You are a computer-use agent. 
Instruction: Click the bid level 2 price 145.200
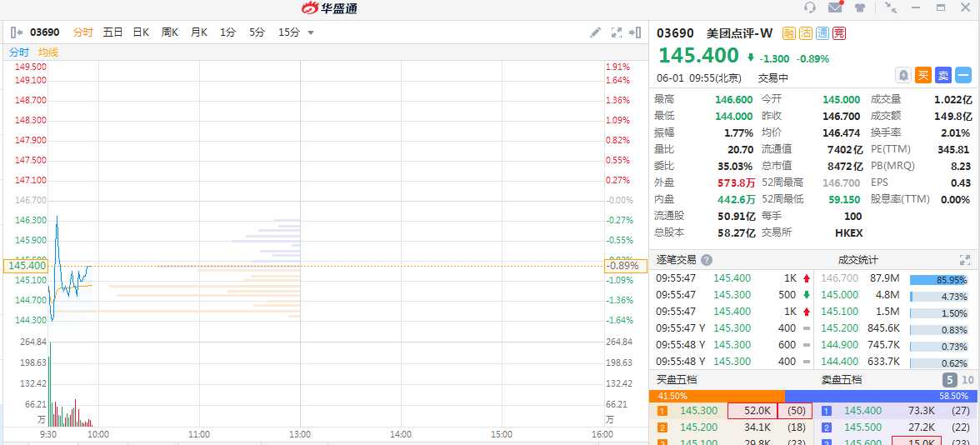pos(698,427)
